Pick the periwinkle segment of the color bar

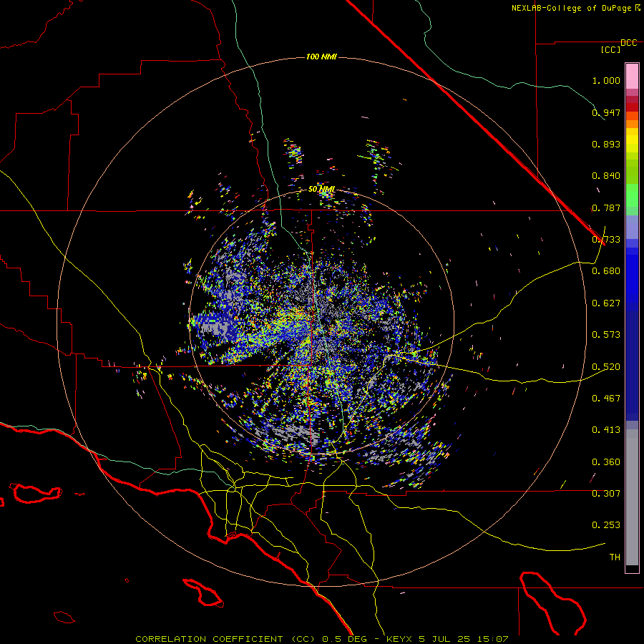[632, 227]
